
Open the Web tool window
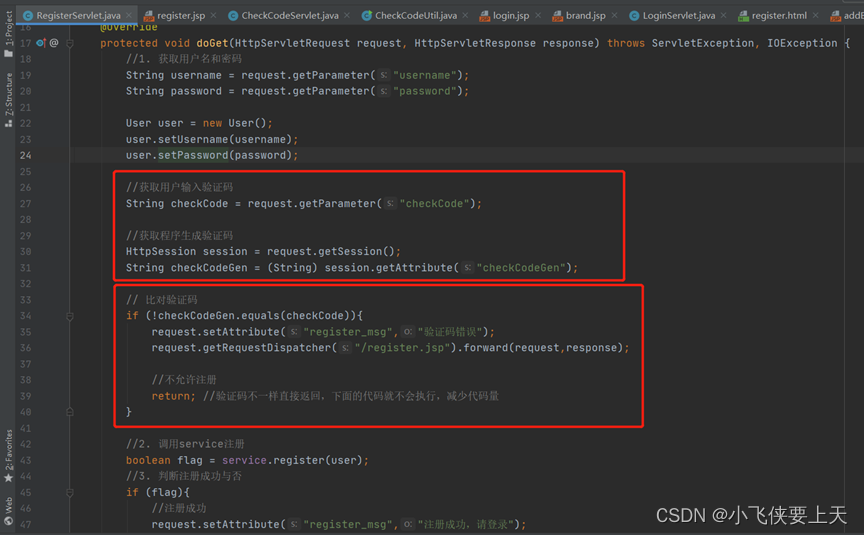8,511
